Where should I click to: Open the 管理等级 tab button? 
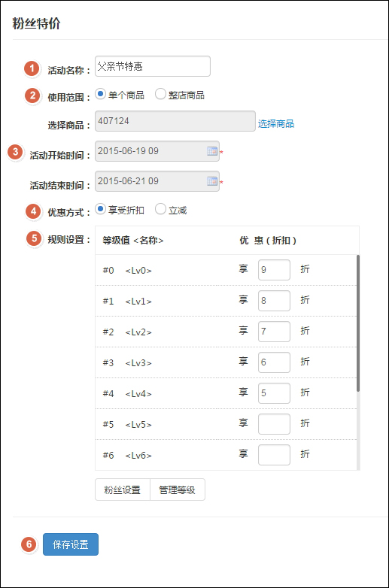(x=178, y=489)
